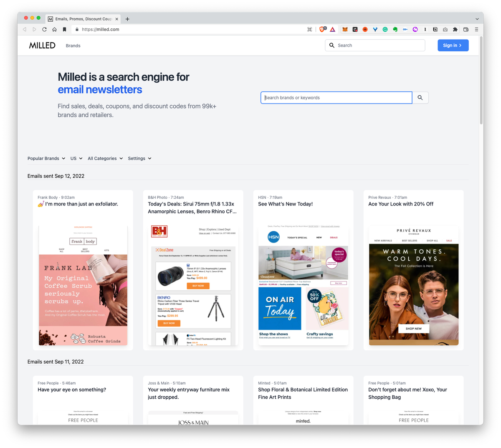Click the Prive Revaux brand name

(380, 197)
